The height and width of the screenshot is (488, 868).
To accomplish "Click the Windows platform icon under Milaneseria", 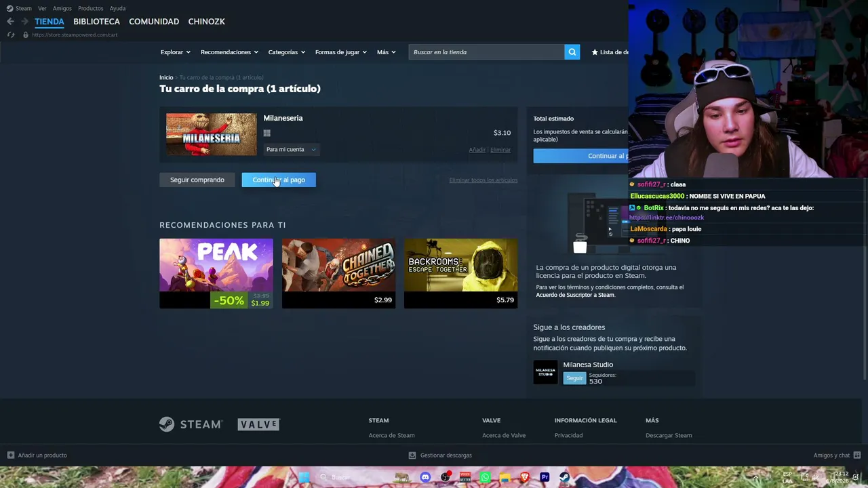I will (267, 134).
